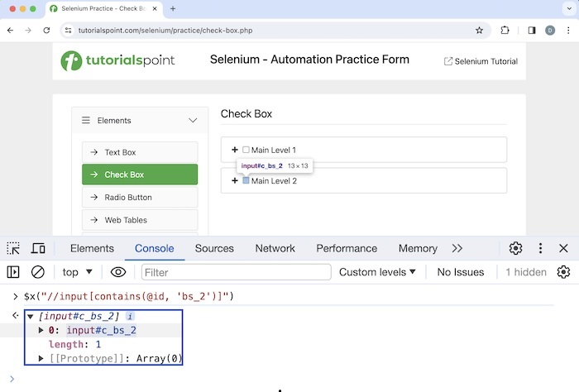Viewport: 579px width, 392px height.
Task: Check the Main Level 2 checkbox
Action: (246, 180)
